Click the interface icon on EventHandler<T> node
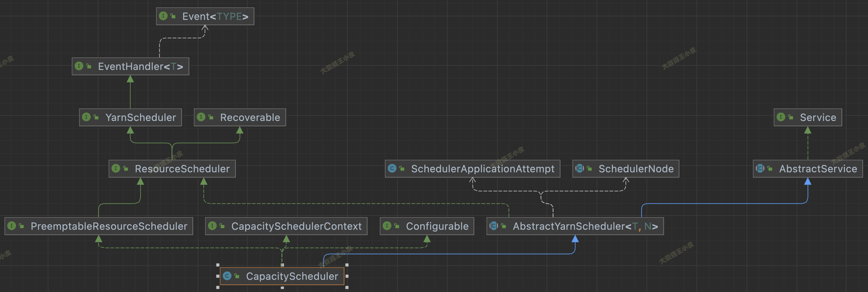 pos(79,66)
